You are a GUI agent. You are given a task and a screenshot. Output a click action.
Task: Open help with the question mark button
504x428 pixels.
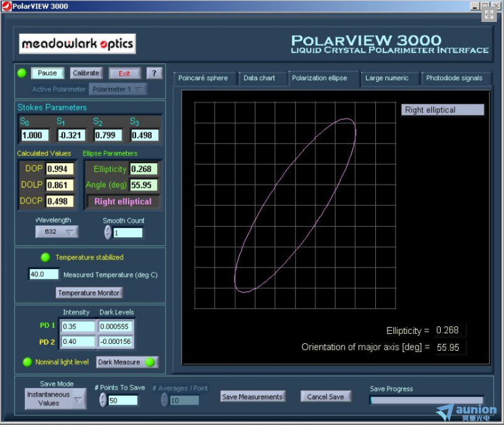[154, 73]
